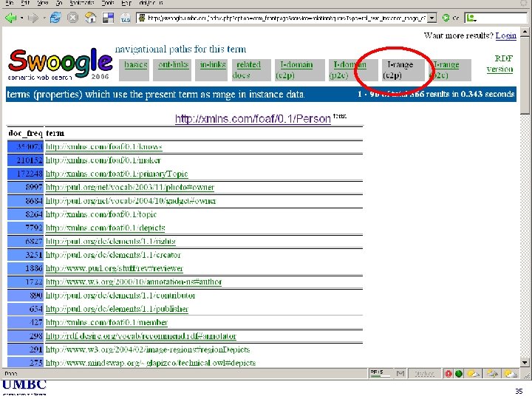This screenshot has height=399, width=532.
Task: Open the foaf/0.1/member term link
Action: (x=106, y=322)
